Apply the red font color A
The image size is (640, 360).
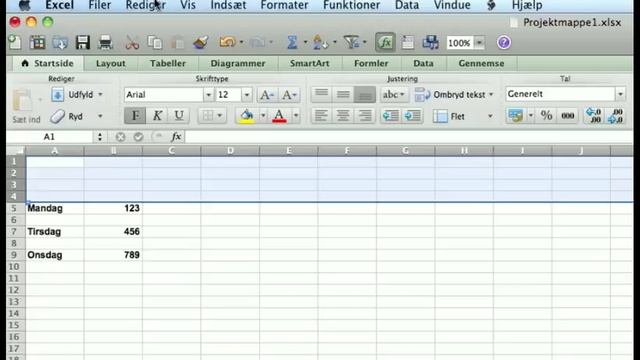tap(279, 116)
